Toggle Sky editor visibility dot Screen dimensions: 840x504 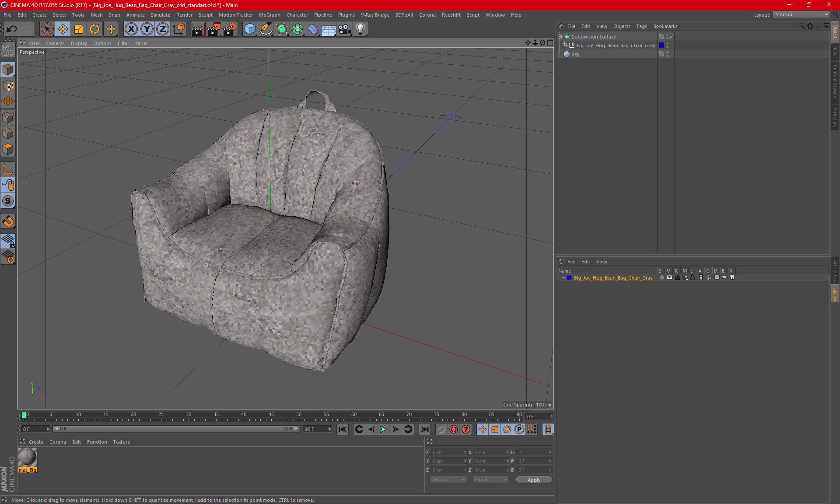click(667, 52)
